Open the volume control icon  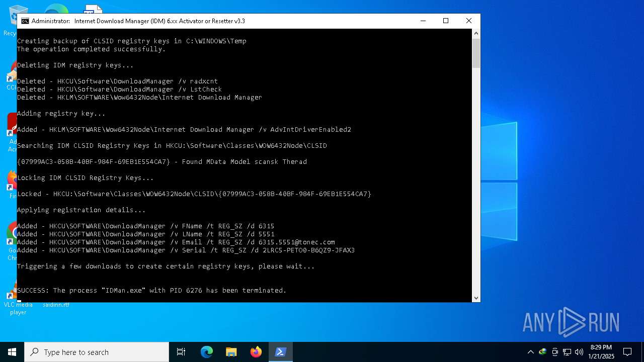(579, 352)
